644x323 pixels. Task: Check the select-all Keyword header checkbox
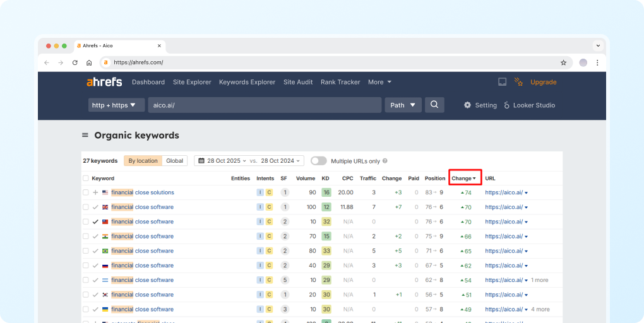click(x=86, y=179)
